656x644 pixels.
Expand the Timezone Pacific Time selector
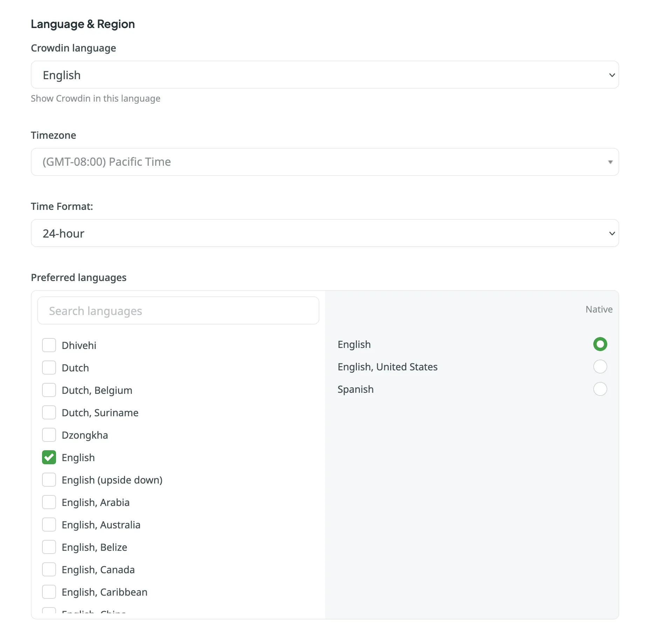pyautogui.click(x=324, y=162)
